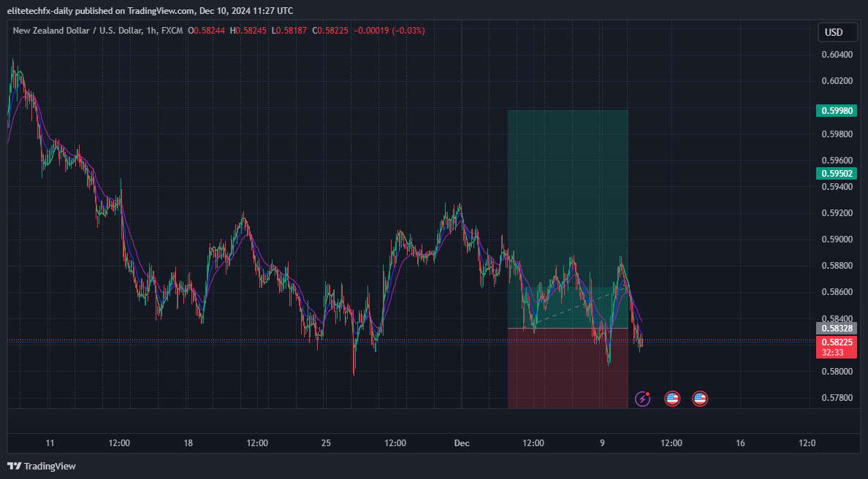This screenshot has width=868, height=479.
Task: Click the 25 date label on time axis
Action: (326, 443)
